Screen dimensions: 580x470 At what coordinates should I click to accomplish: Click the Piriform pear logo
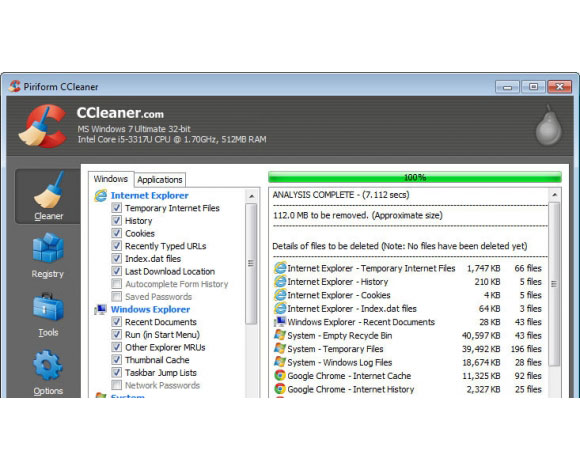coord(549,125)
